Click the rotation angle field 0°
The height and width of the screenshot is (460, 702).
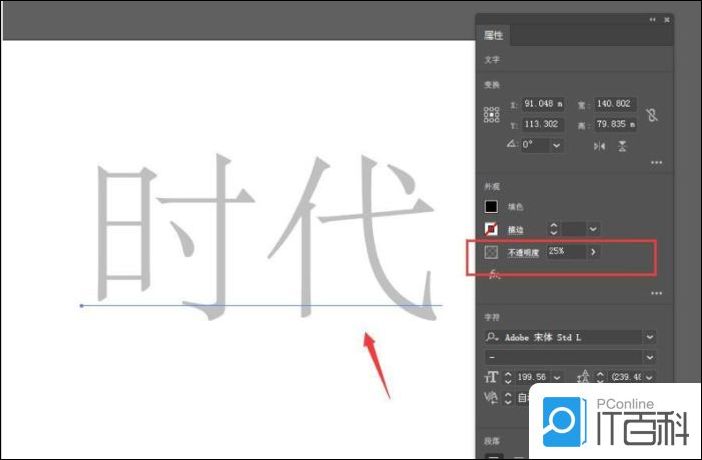click(535, 145)
